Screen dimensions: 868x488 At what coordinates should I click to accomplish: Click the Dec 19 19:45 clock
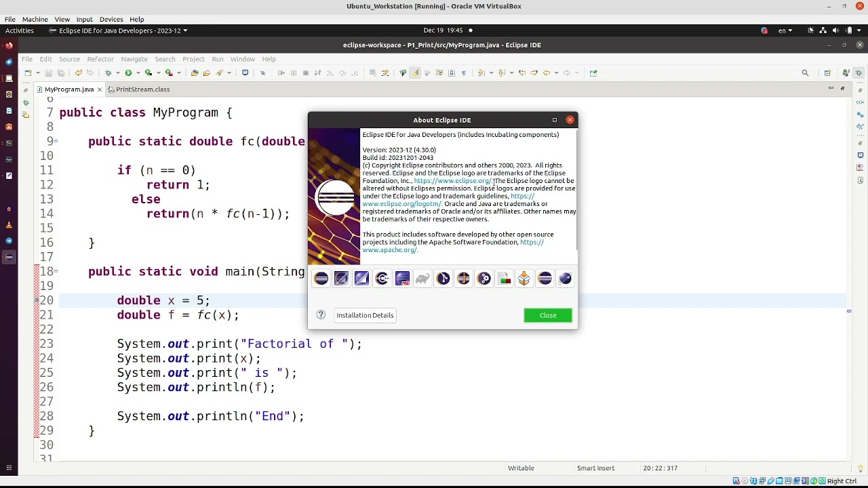[443, 30]
